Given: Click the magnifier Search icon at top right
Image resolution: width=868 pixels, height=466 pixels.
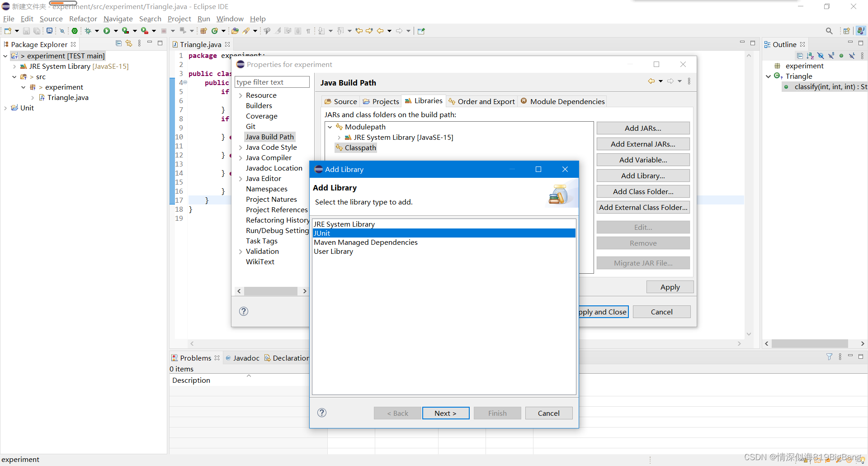Looking at the screenshot, I should (829, 31).
